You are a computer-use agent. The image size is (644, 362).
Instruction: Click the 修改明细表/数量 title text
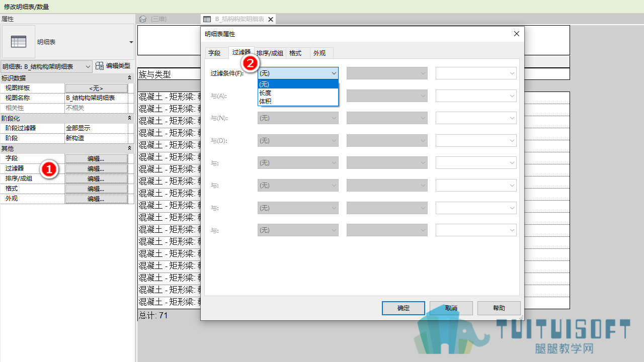click(27, 7)
